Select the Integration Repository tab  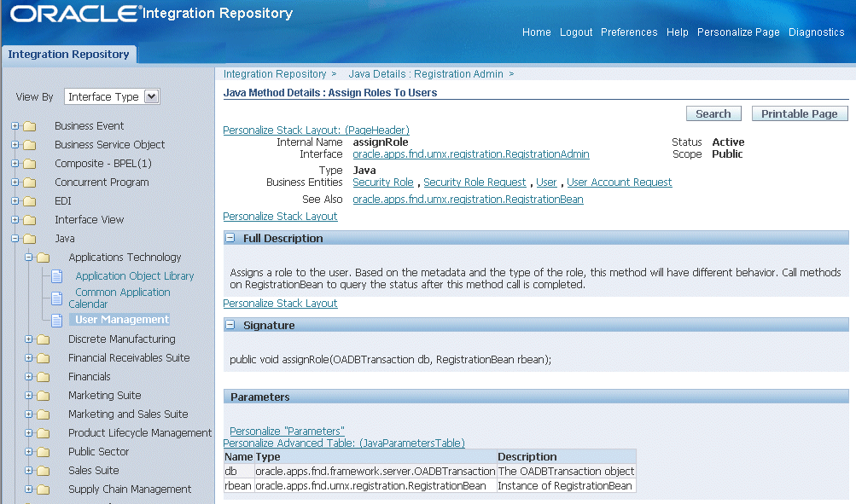[69, 55]
